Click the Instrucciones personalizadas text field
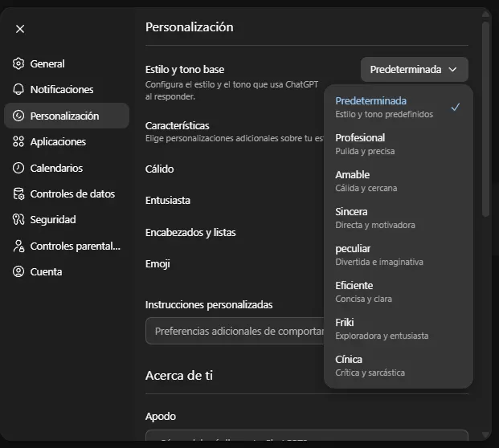499x448 pixels. [235, 331]
